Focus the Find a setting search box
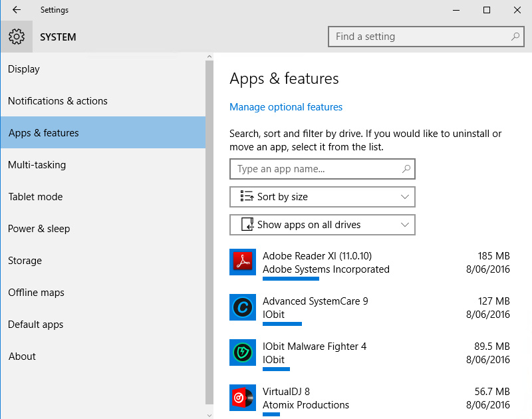 [426, 37]
